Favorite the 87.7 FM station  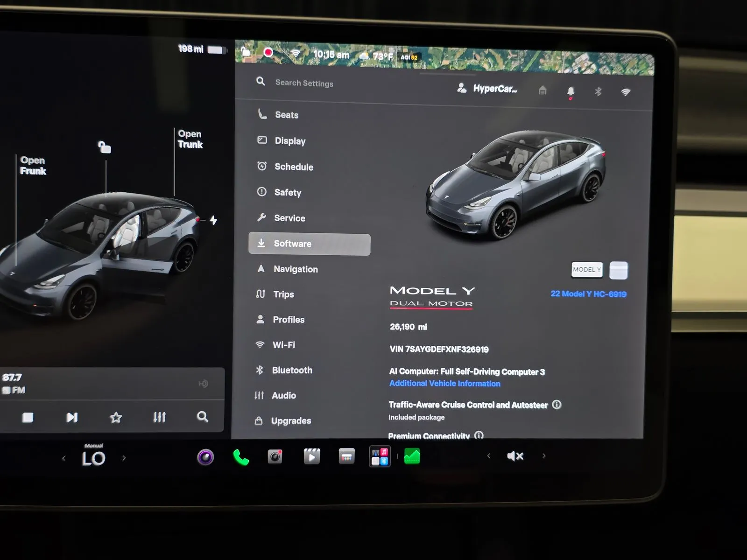(116, 417)
